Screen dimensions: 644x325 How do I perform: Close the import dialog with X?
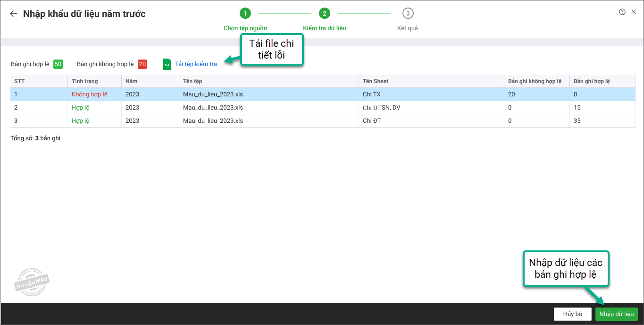coord(634,12)
